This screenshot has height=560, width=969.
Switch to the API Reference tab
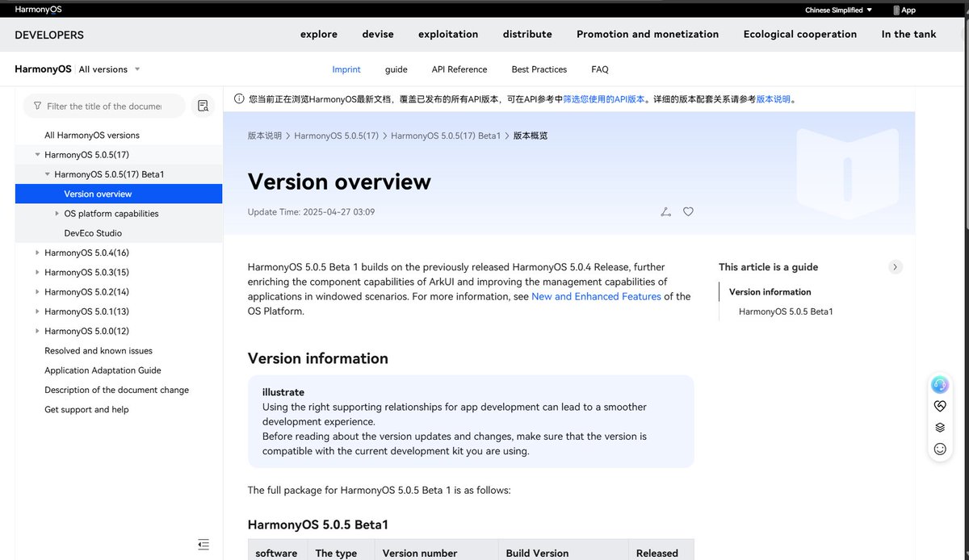pyautogui.click(x=459, y=69)
